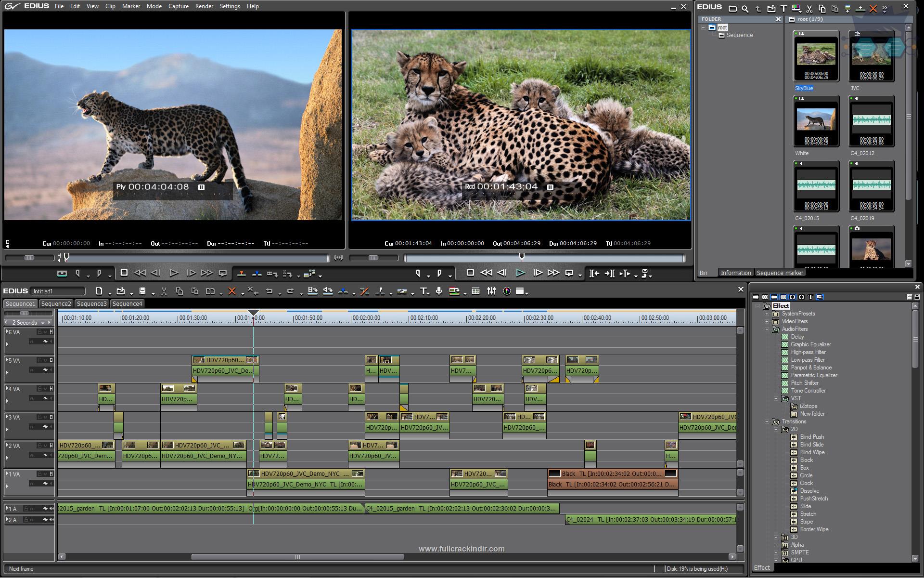
Task: Expand the Transitions tree item in Effects panel
Action: 767,421
